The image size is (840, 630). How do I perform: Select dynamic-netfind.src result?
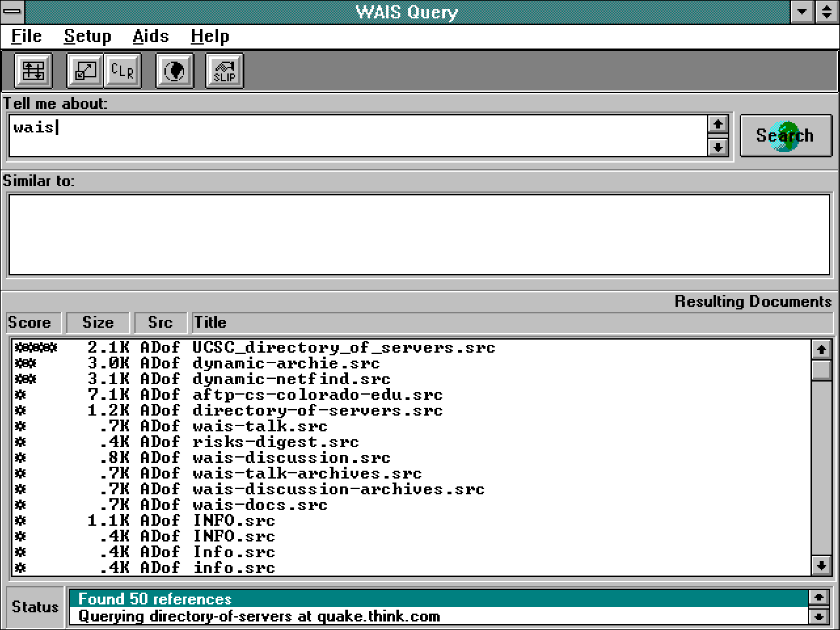(x=411, y=379)
